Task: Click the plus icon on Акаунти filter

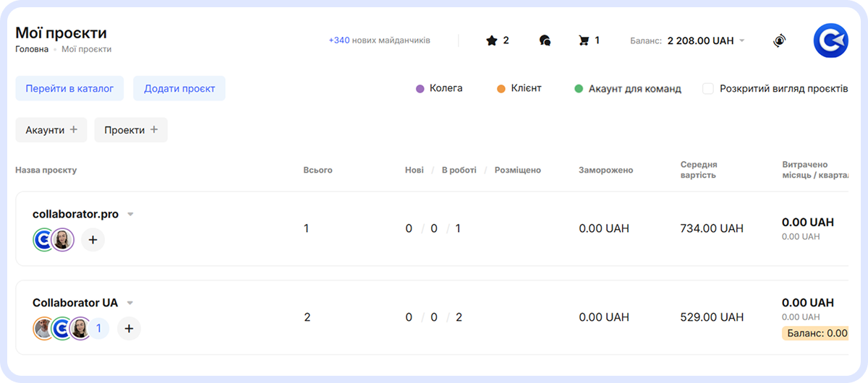Action: coord(73,130)
